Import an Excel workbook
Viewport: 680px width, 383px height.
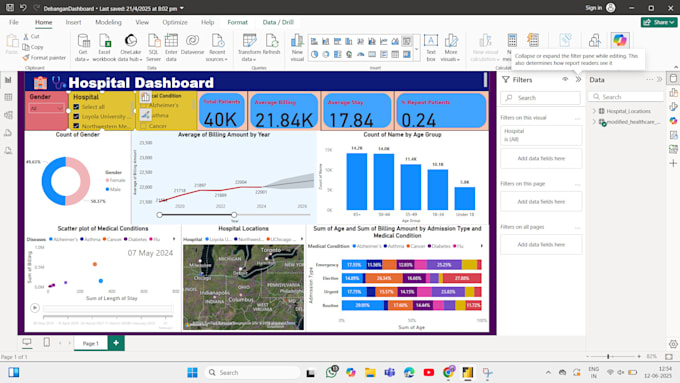(x=104, y=47)
